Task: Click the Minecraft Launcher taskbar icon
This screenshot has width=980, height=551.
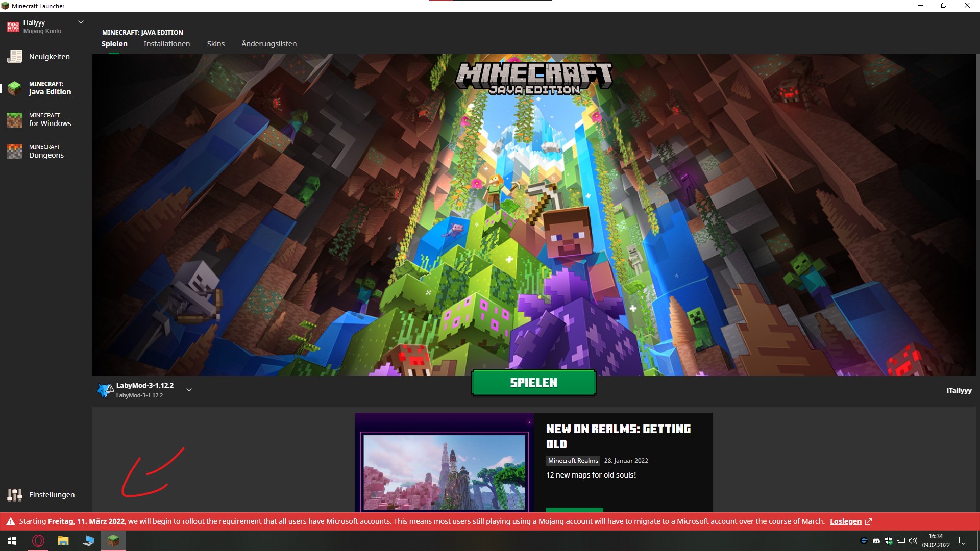Action: tap(113, 541)
